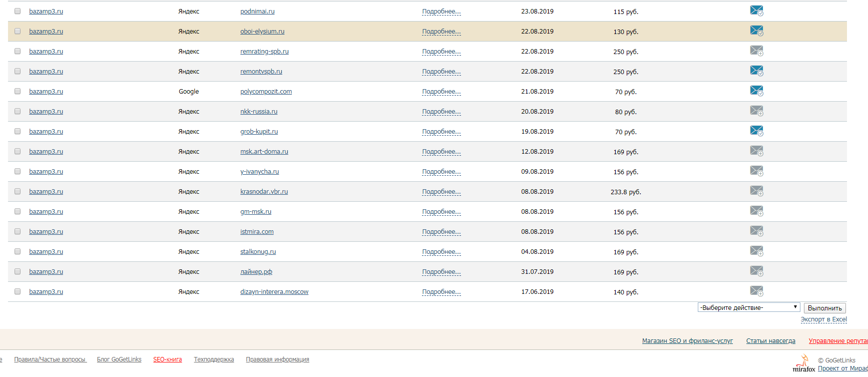Viewport: 868px width, 377px height.
Task: Open bazamp3.ru link in istmira.com row
Action: pyautogui.click(x=46, y=231)
